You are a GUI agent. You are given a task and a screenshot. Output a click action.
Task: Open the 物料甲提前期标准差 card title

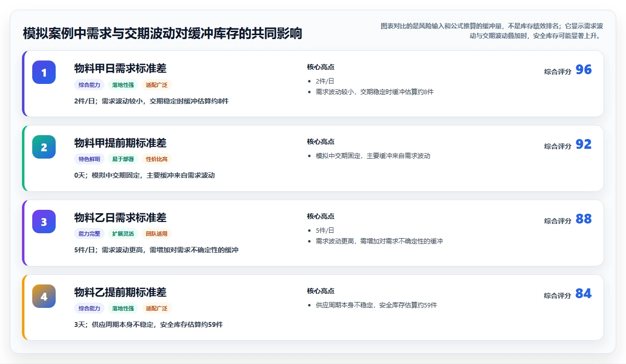120,143
